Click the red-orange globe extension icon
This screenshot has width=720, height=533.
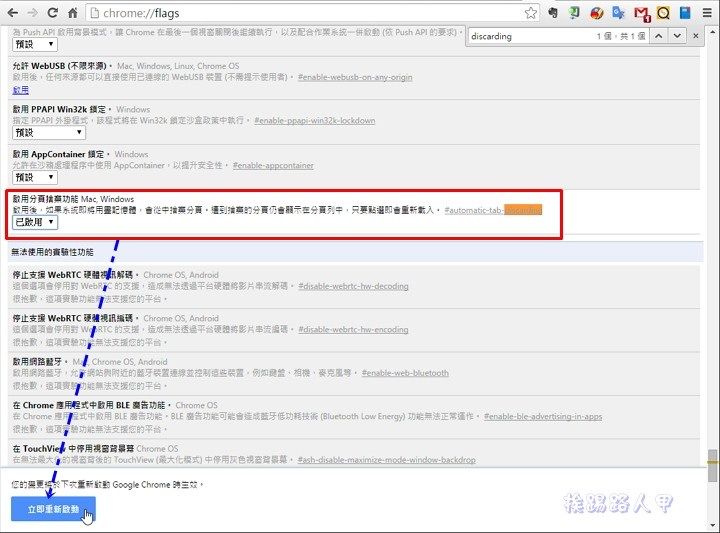[596, 13]
